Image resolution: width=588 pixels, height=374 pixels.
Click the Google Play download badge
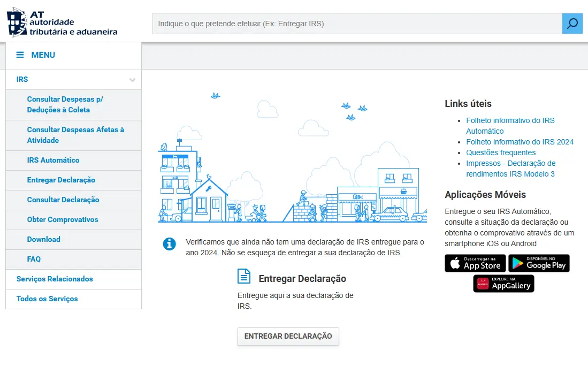pyautogui.click(x=539, y=263)
